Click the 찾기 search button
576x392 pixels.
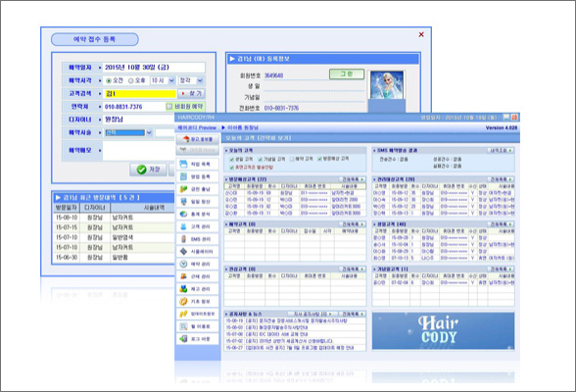[191, 94]
